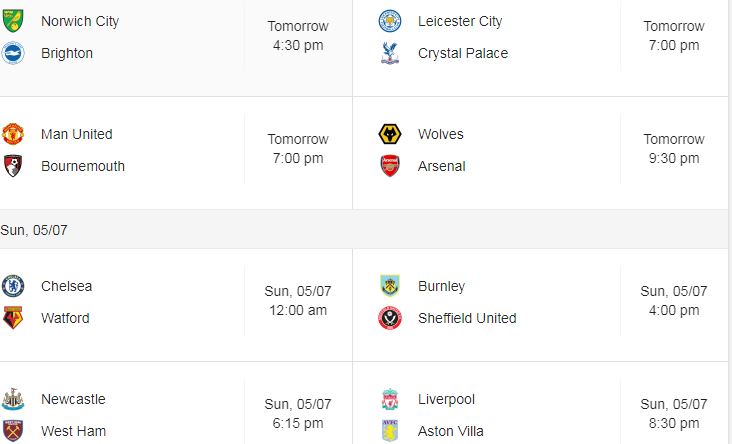Click the Liverpool club crest

(x=390, y=399)
